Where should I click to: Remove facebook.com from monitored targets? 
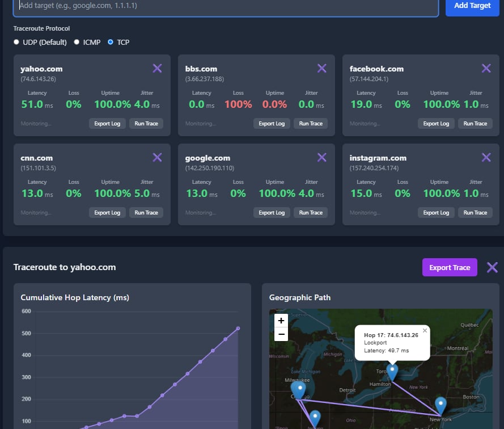coord(486,68)
